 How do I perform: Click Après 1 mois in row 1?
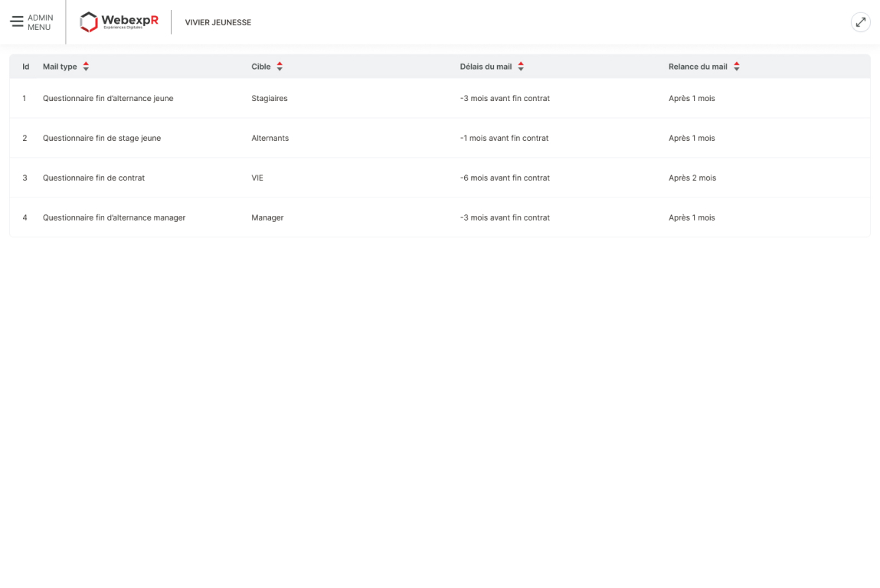pyautogui.click(x=692, y=98)
